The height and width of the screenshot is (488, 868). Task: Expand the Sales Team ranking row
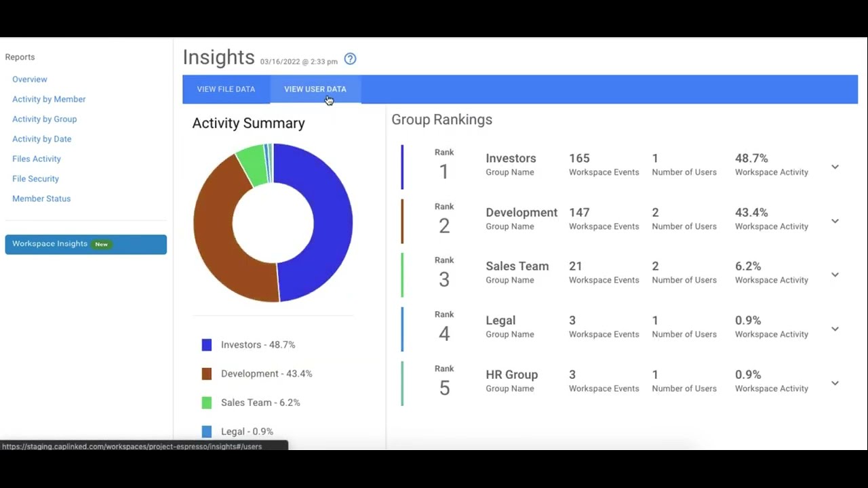[x=835, y=274]
